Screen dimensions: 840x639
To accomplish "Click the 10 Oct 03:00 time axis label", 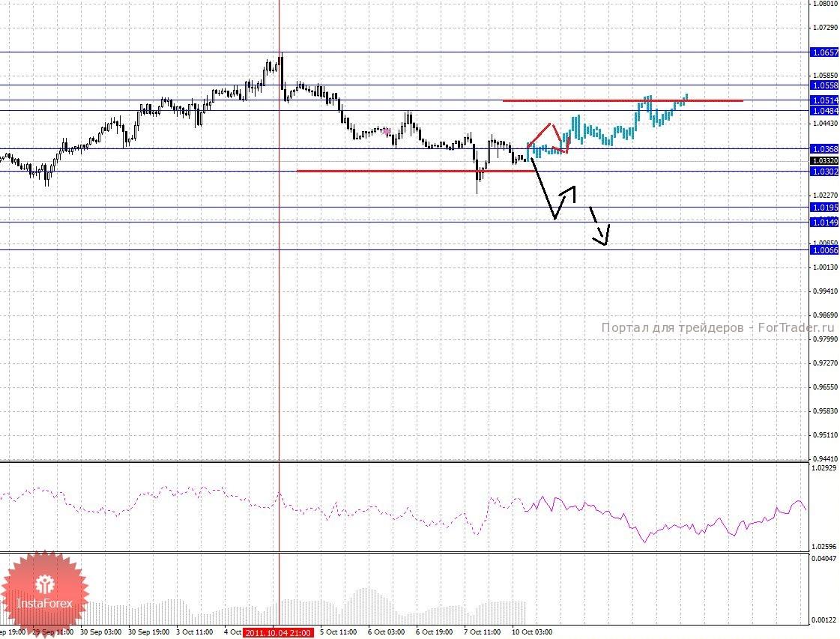I will (x=532, y=632).
